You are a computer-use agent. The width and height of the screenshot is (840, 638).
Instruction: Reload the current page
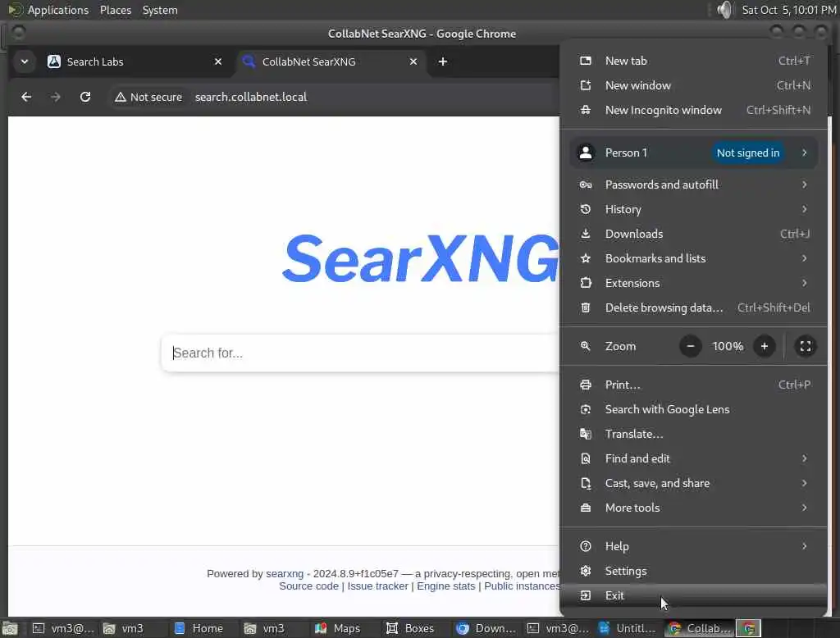85,97
